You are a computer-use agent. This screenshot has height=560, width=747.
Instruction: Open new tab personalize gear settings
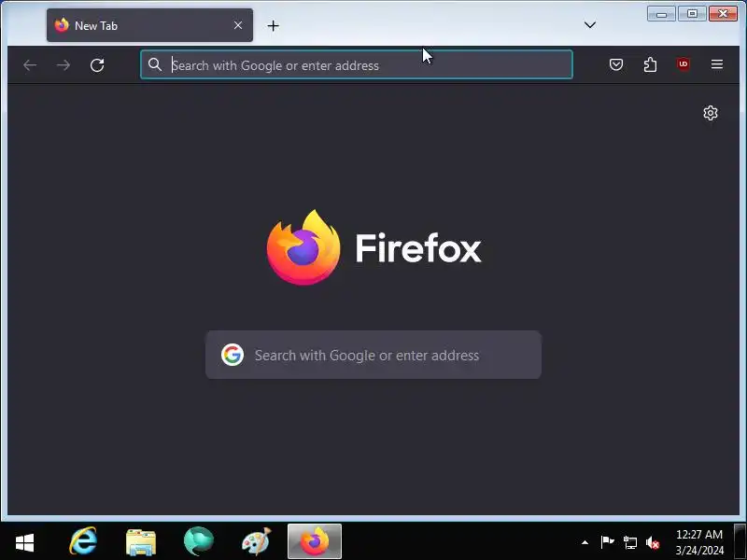(711, 113)
